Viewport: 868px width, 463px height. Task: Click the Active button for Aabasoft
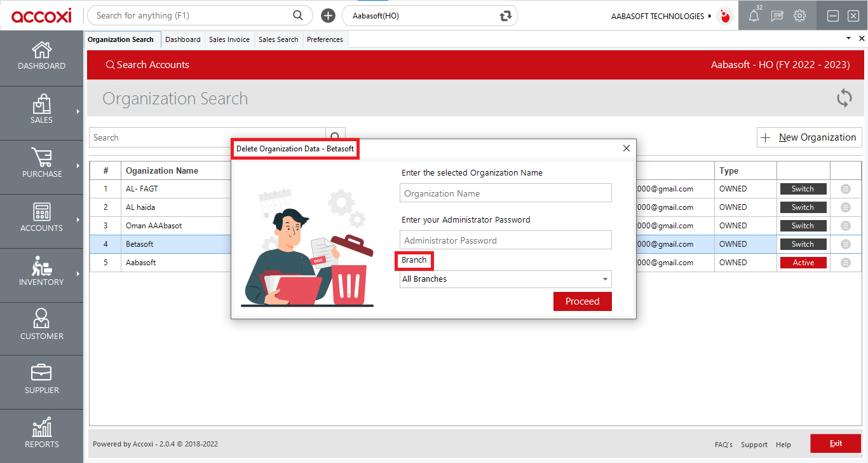[803, 263]
